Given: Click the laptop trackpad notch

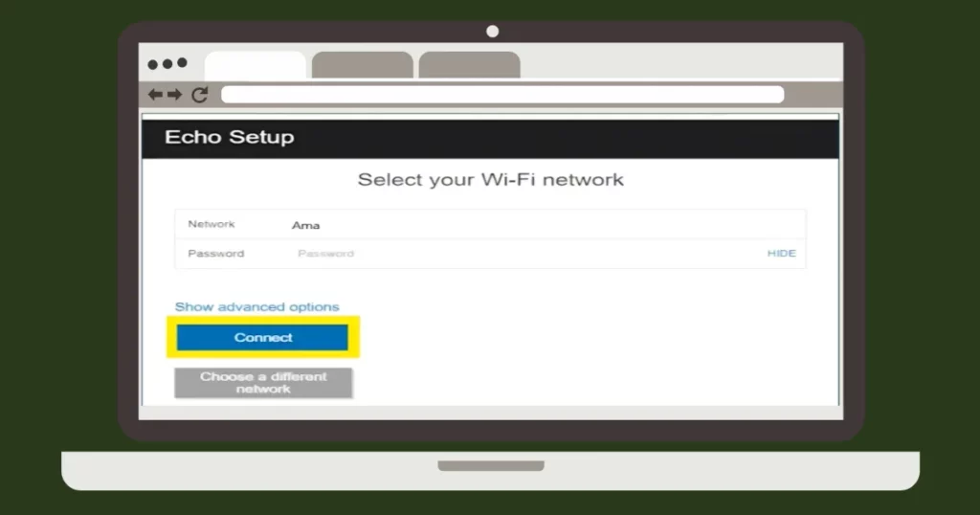Looking at the screenshot, I should (491, 465).
